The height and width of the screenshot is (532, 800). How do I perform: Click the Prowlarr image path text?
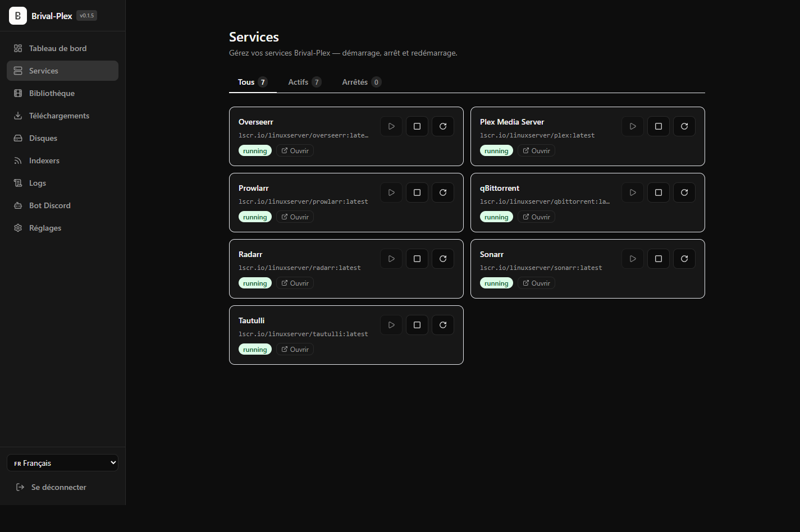[x=303, y=201]
